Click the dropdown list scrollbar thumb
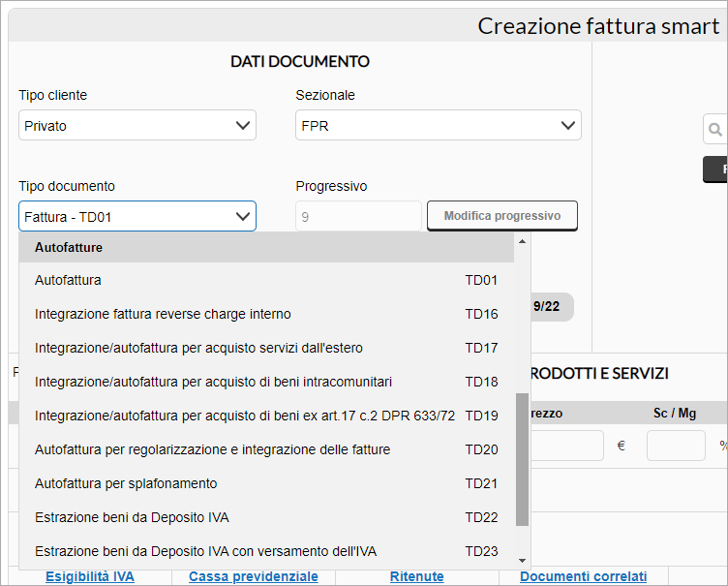This screenshot has height=586, width=728. pos(523,460)
